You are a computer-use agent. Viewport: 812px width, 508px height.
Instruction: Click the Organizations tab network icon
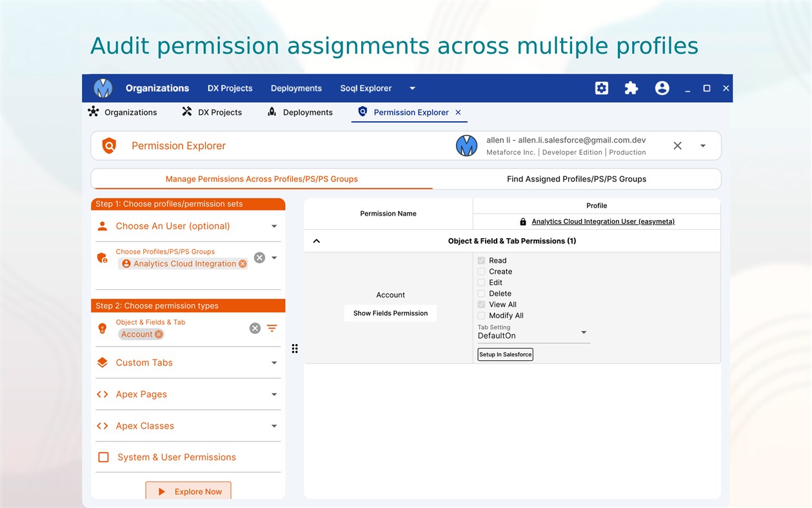[x=94, y=112]
